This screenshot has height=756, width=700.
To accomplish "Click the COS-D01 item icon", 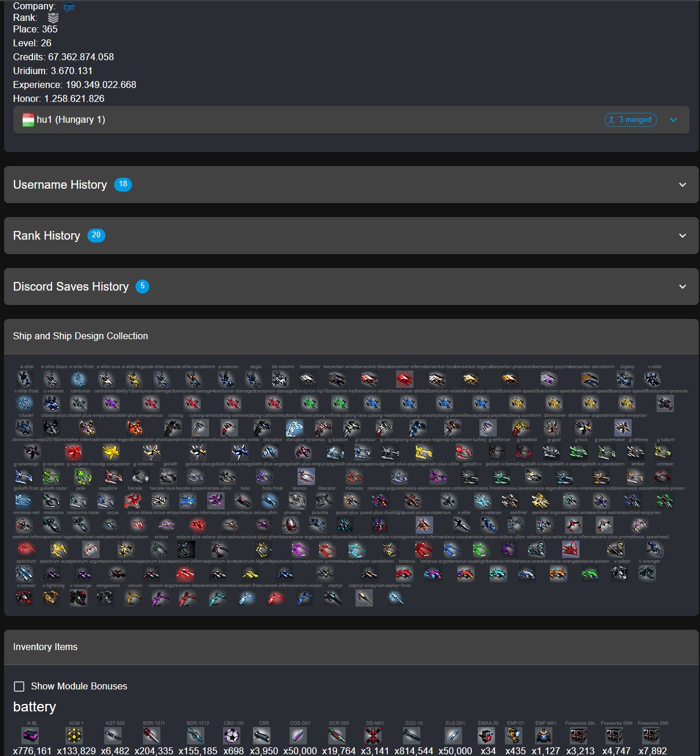I will pyautogui.click(x=298, y=736).
